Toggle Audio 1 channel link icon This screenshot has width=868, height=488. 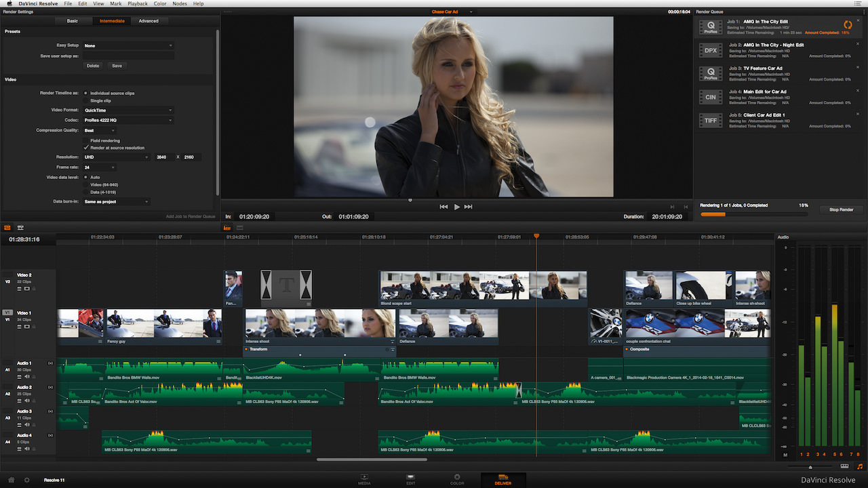[51, 363]
